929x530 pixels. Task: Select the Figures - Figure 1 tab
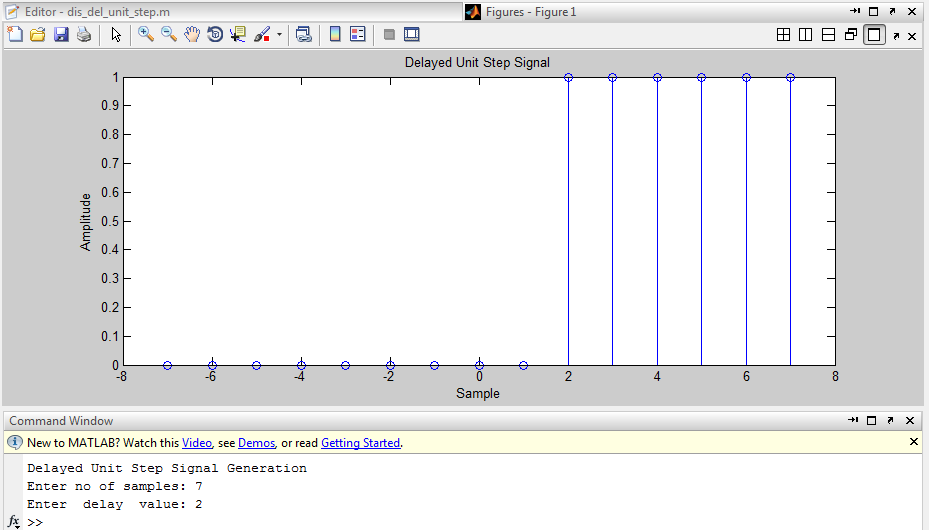coord(530,12)
